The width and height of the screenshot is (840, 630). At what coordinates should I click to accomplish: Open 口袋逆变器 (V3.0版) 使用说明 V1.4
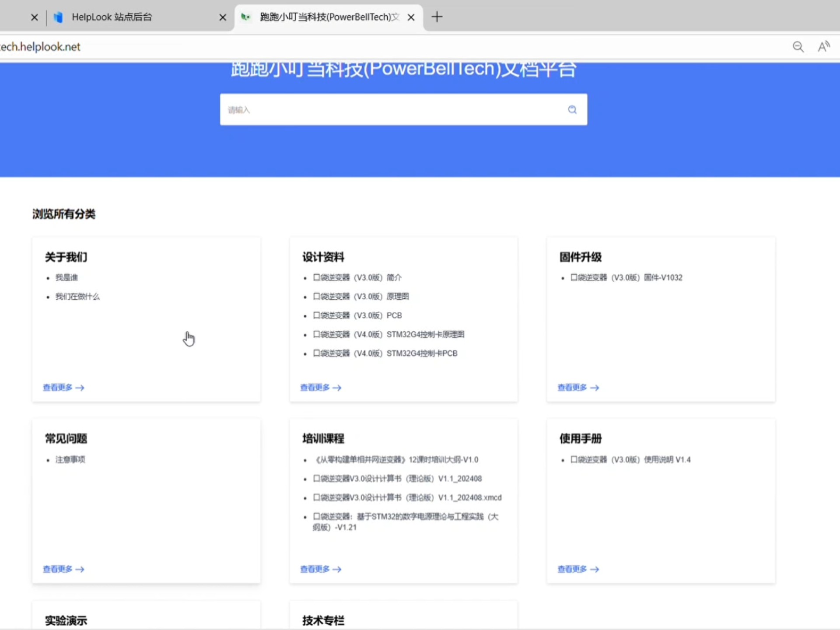pos(630,459)
